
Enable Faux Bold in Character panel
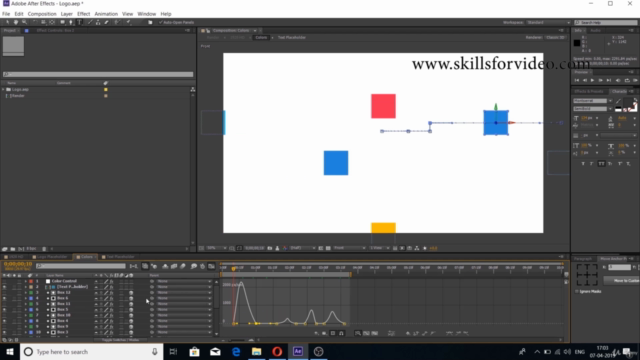(x=583, y=164)
